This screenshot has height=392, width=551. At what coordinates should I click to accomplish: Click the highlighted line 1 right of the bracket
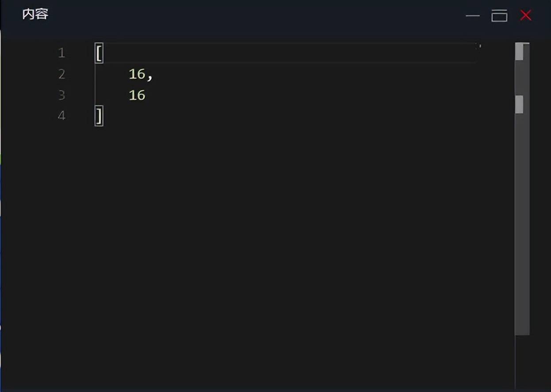(x=287, y=53)
